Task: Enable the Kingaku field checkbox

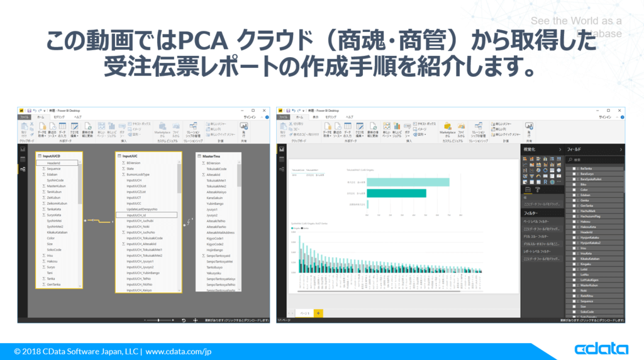Action: (574, 264)
